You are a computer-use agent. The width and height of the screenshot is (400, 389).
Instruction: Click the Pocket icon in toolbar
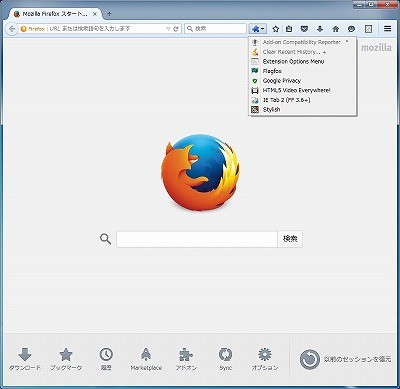(x=304, y=29)
